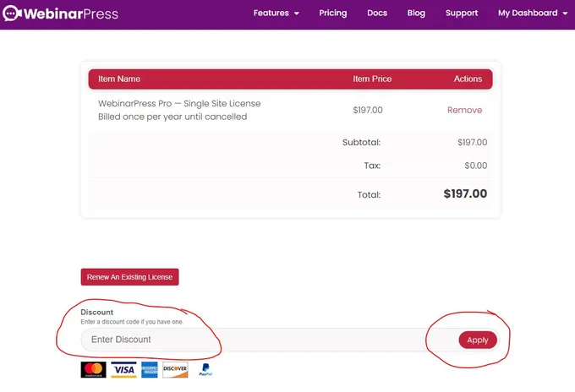Viewport: 575px width, 392px height.
Task: Click the Discount label
Action: point(96,312)
